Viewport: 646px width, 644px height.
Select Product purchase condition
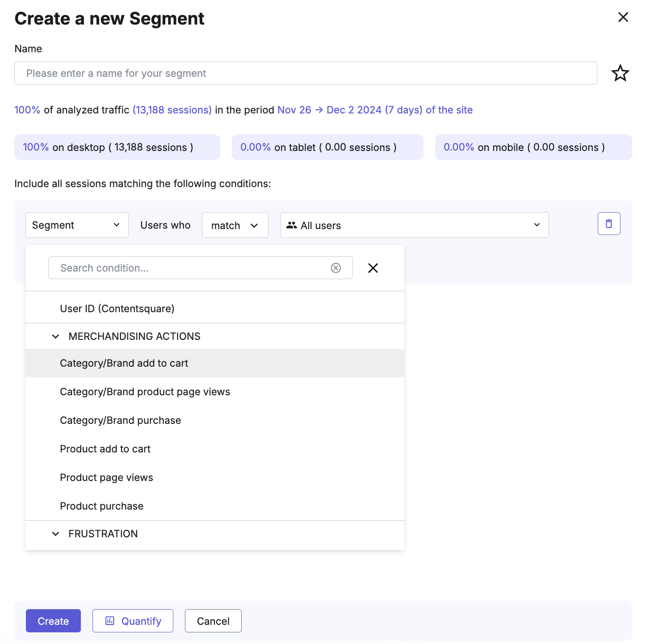[215, 506]
